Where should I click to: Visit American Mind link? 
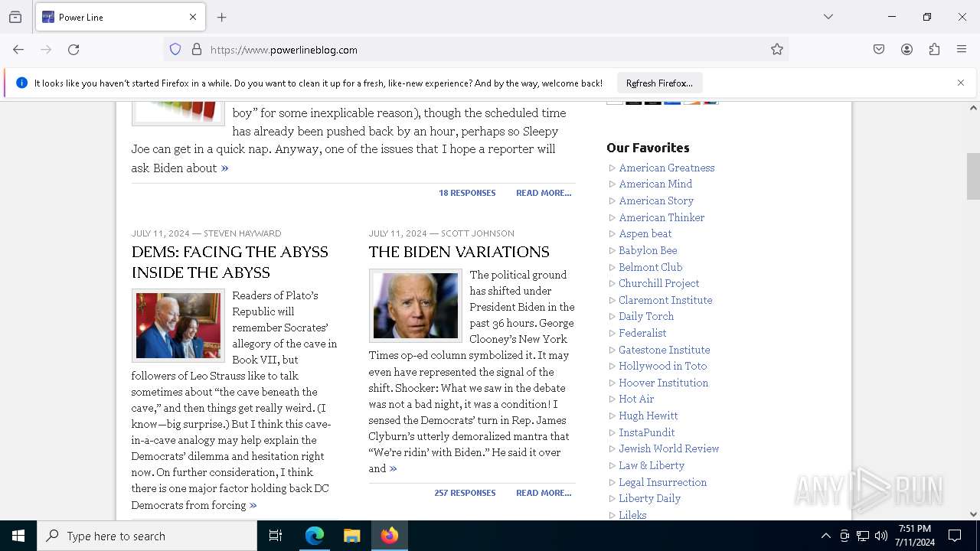click(x=655, y=184)
